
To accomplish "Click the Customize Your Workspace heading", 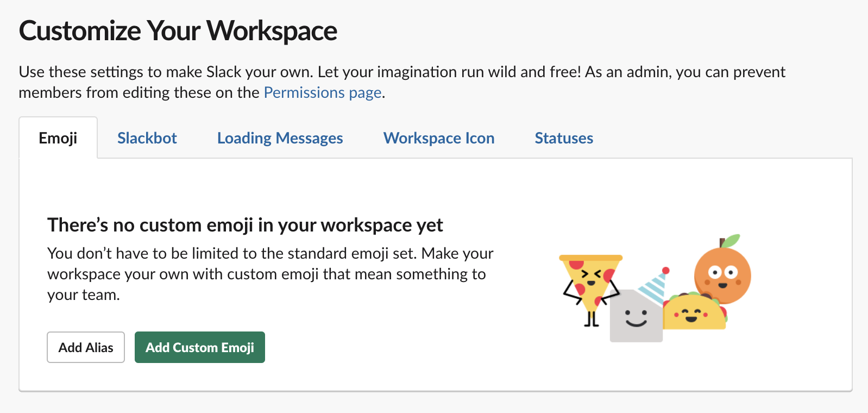I will pos(178,30).
